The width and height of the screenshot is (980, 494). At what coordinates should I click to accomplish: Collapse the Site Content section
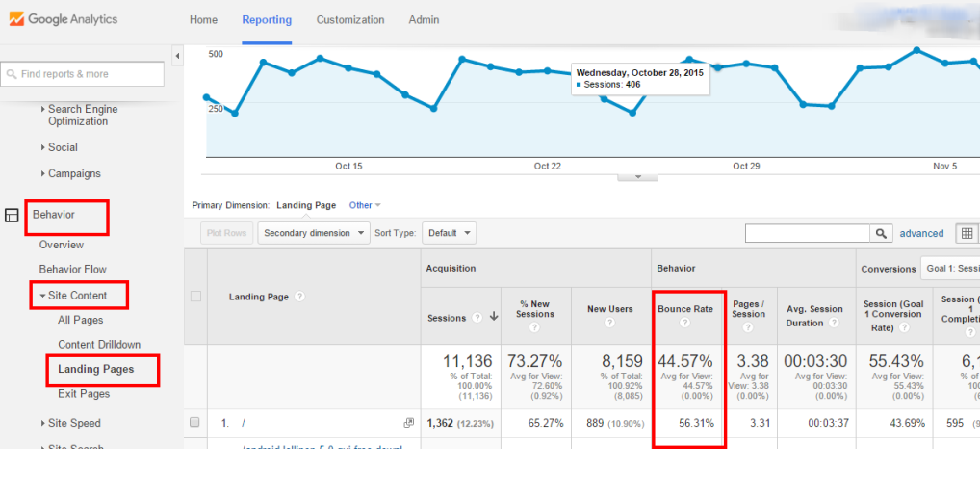click(74, 296)
